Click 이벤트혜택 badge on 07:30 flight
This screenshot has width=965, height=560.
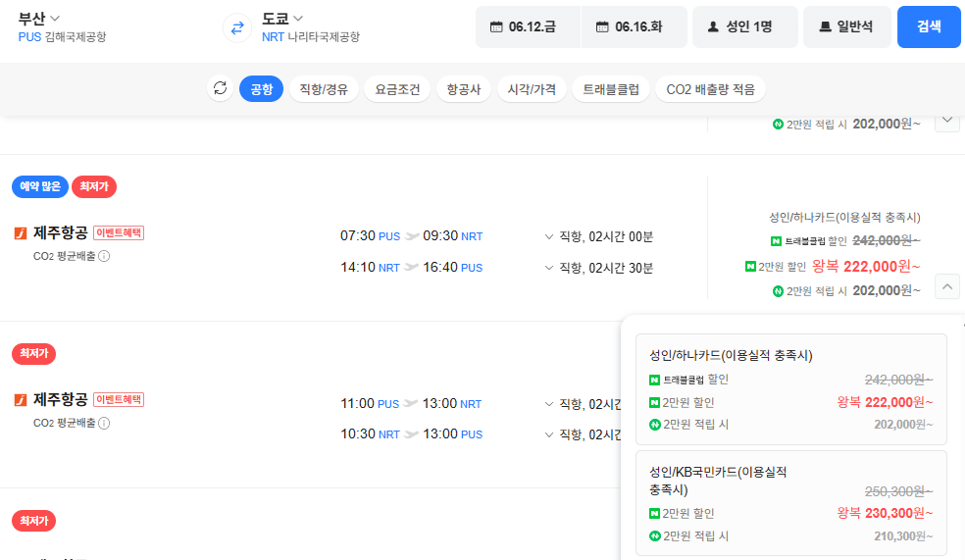pos(119,233)
